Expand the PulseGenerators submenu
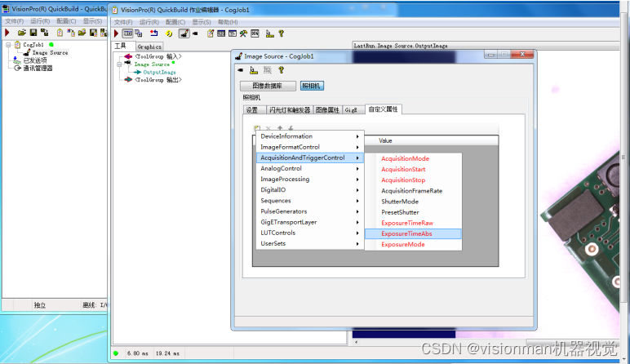Screen dimensions: 630x364 tap(310, 211)
